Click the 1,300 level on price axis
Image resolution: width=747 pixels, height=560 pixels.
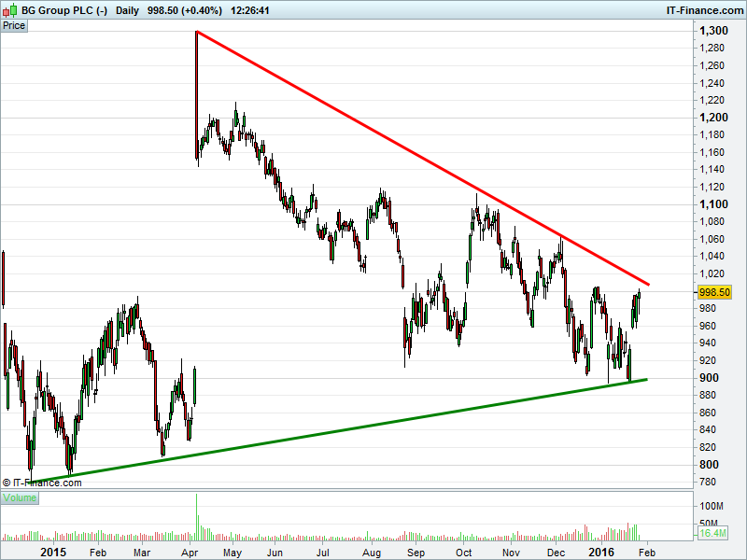pos(714,31)
